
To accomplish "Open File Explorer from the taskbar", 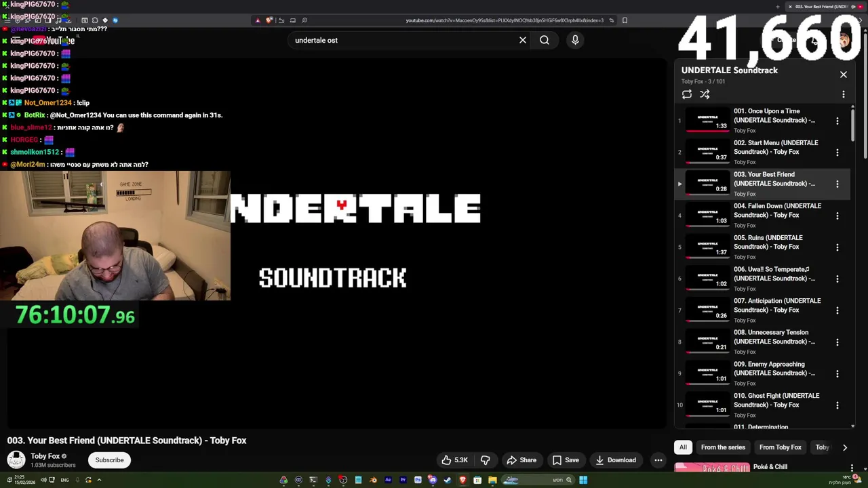I will [x=492, y=480].
